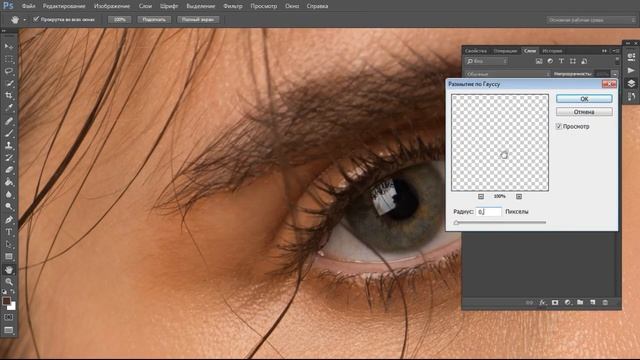Open the Выделение menu

coord(200,6)
